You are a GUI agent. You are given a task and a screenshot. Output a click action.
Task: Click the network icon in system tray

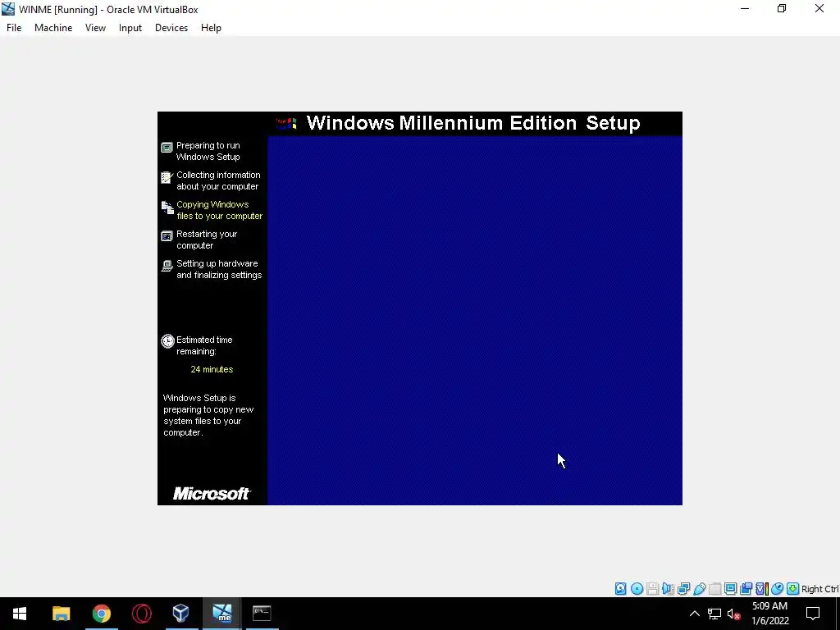[714, 614]
